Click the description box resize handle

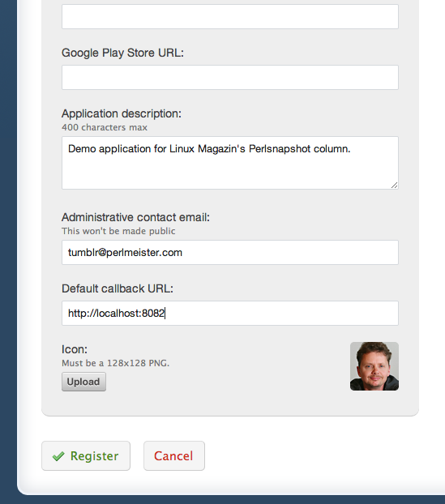394,185
